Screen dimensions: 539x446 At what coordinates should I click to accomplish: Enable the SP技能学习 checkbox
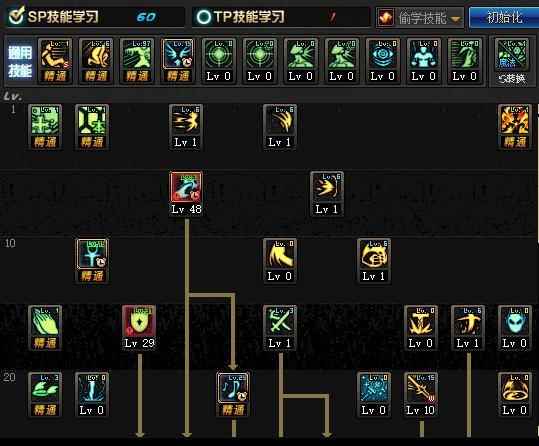coord(16,16)
